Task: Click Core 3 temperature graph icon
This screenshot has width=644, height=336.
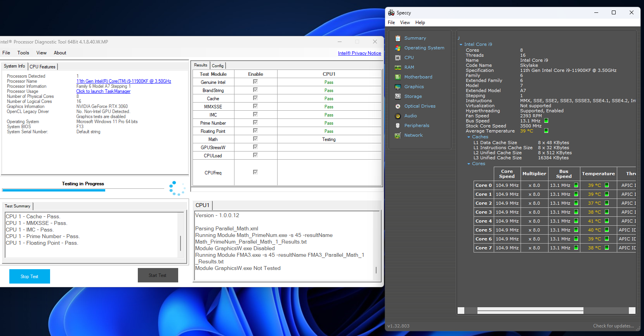Action: pos(607,212)
